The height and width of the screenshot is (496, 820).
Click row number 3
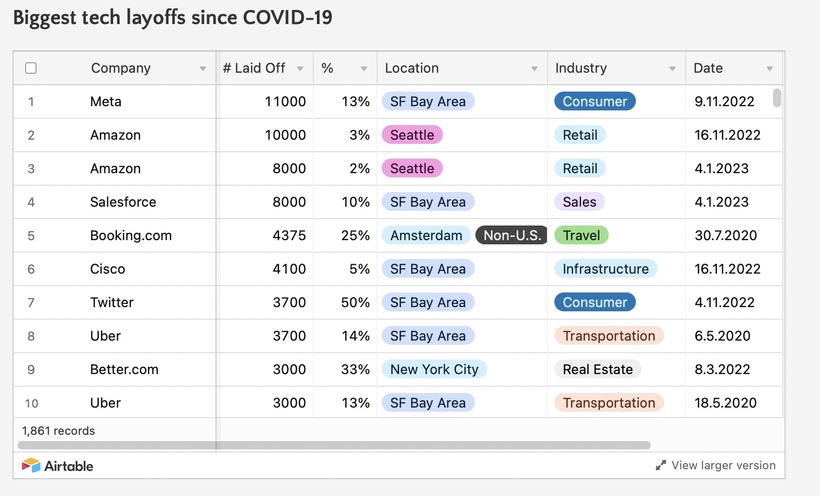tap(31, 168)
